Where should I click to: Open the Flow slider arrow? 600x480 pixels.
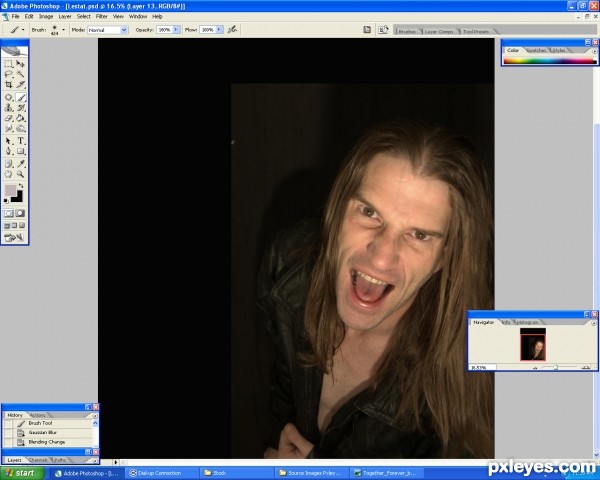tap(219, 29)
